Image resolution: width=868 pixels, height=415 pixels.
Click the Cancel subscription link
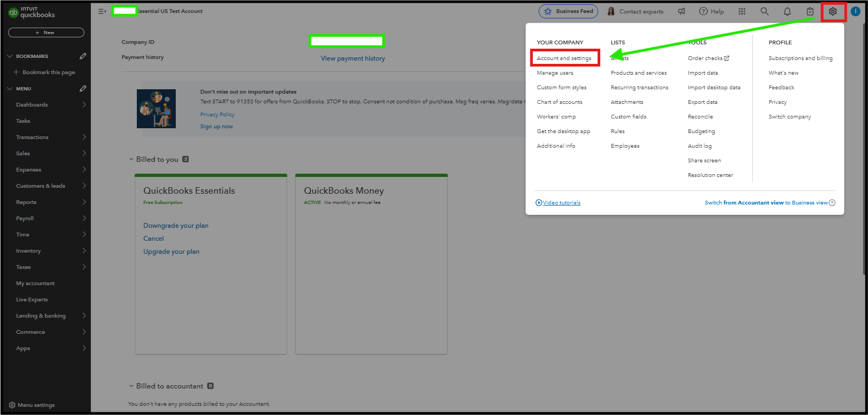click(154, 239)
